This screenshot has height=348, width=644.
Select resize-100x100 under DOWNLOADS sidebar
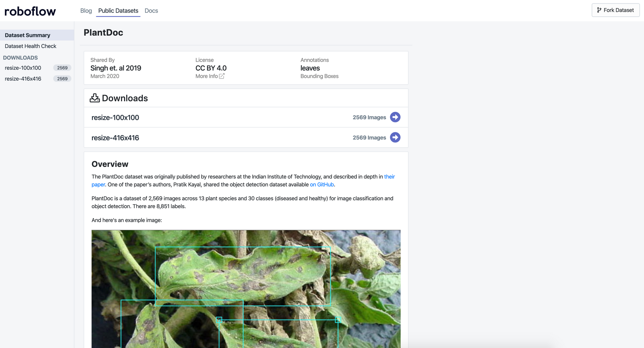tap(23, 68)
